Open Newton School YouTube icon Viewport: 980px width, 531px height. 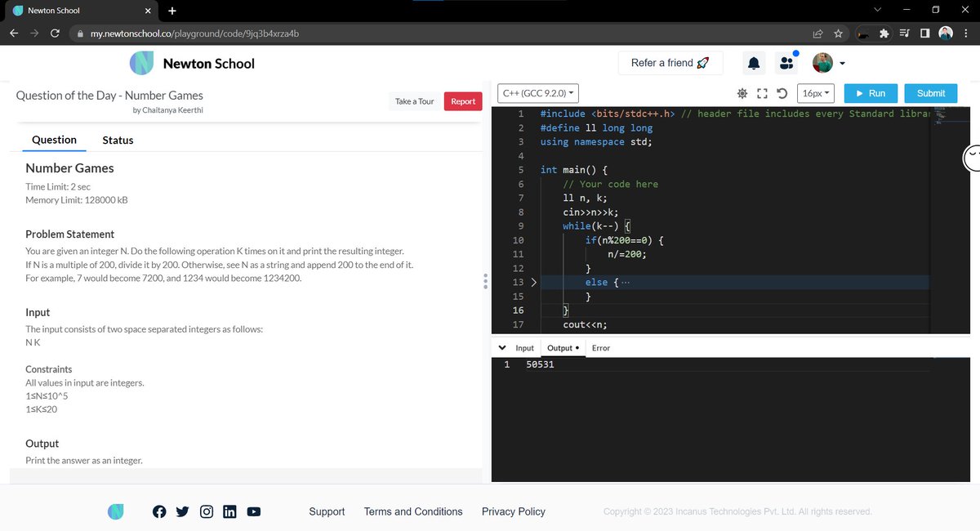tap(253, 511)
